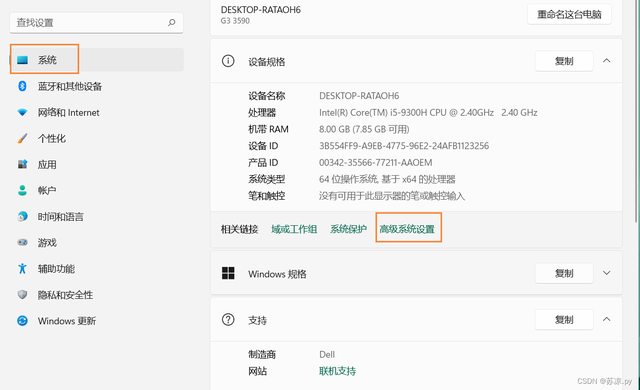This screenshot has width=640, height=390.
Task: Click the time and language globe icon
Action: tap(22, 216)
